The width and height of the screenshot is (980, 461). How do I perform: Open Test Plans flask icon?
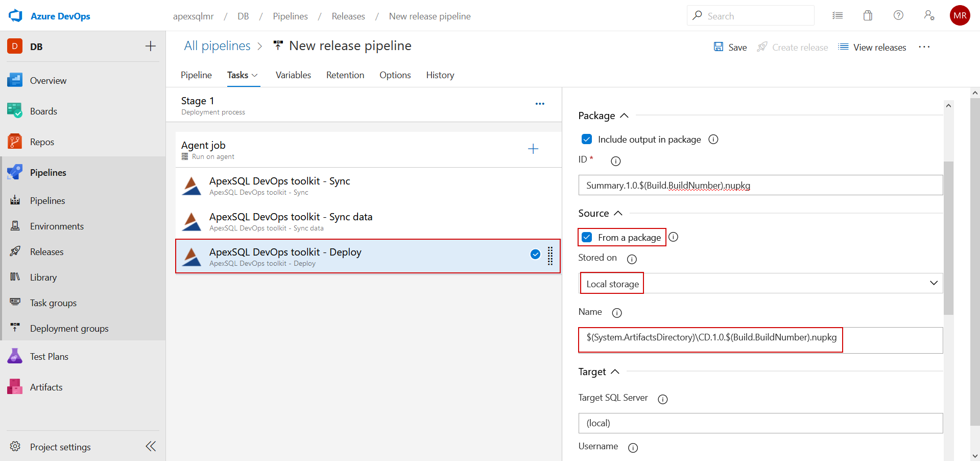click(x=15, y=356)
